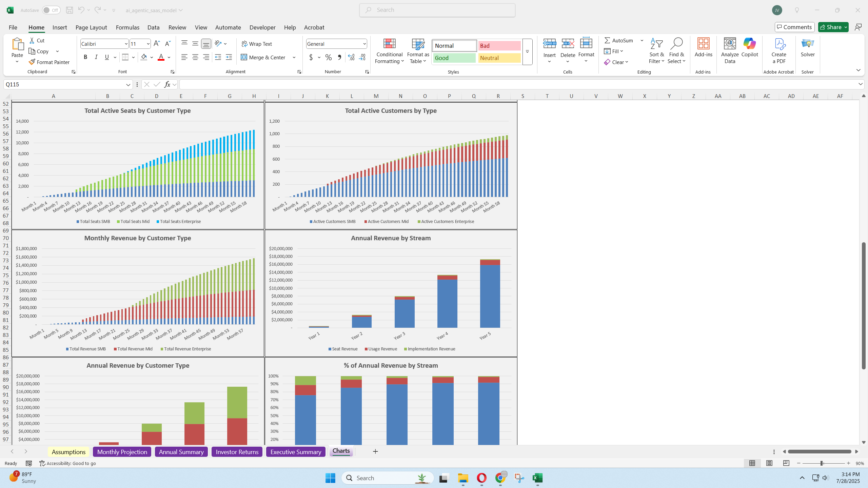Open the Formulas ribbon tab
Screen dimensions: 868x488
(127, 27)
